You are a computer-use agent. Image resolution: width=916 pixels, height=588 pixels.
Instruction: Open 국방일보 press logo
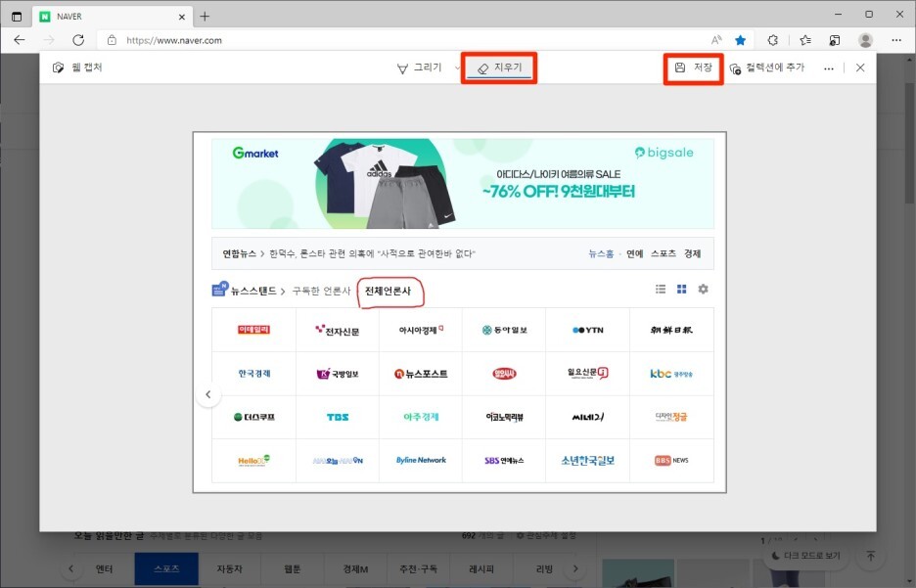(x=338, y=374)
